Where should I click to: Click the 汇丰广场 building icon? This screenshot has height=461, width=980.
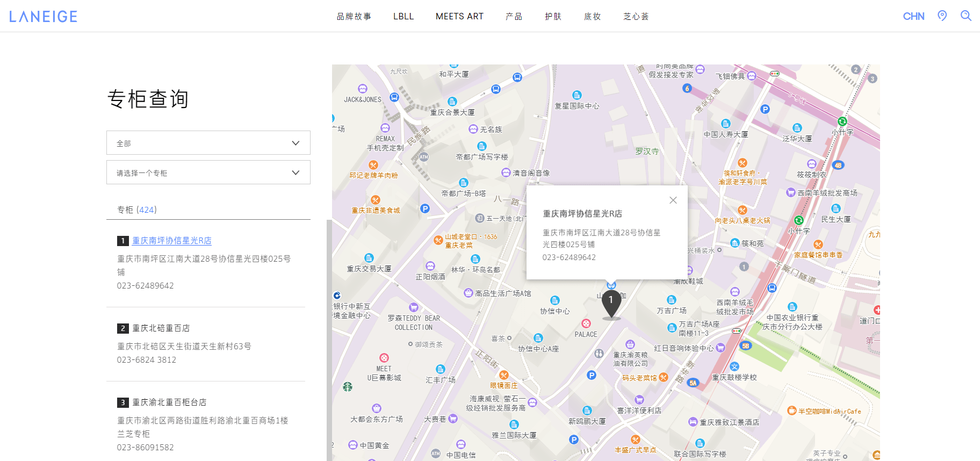[x=441, y=369]
